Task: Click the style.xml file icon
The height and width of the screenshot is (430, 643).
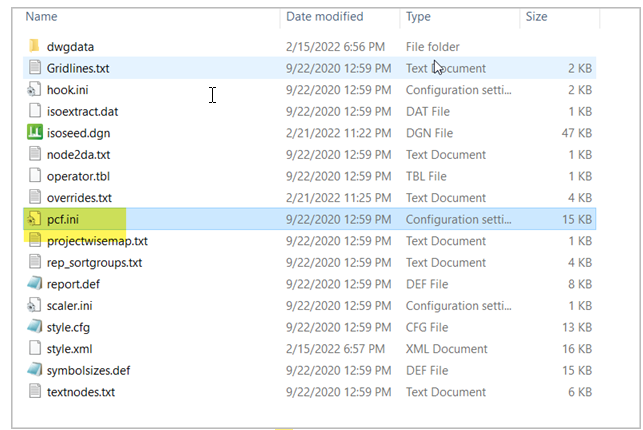Action: [x=33, y=348]
